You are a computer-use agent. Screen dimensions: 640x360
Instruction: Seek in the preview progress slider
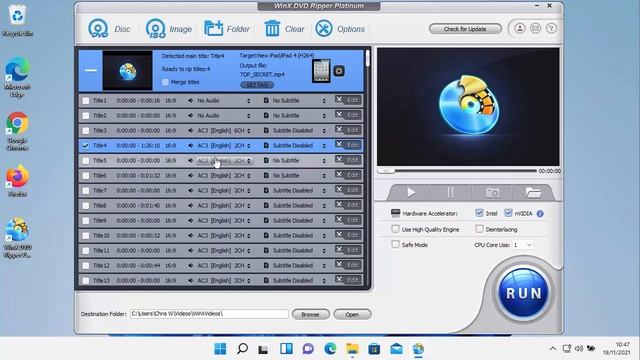point(456,171)
